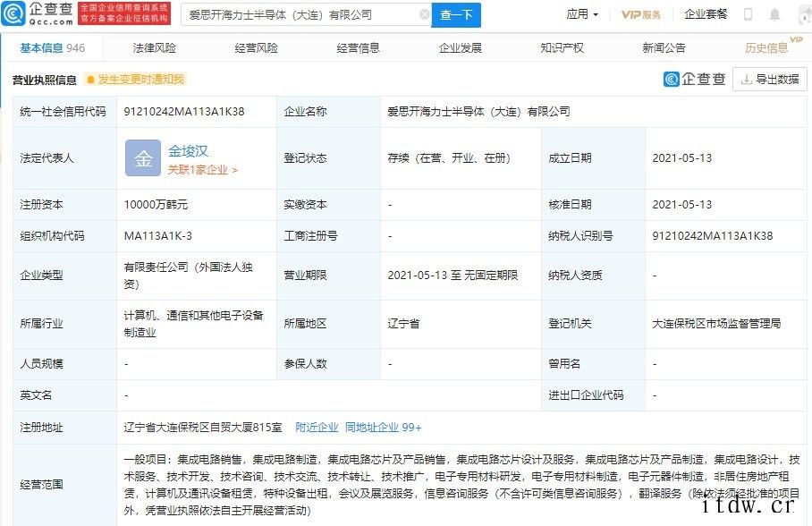This screenshot has height=526, width=812.
Task: Switch to 经营风险 tab
Action: click(x=257, y=48)
